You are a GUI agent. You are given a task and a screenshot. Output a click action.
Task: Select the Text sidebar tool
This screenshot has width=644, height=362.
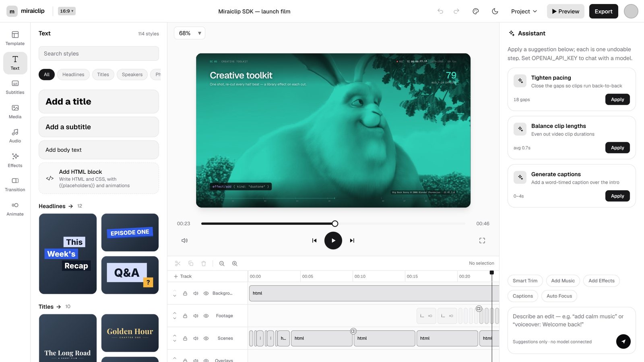point(15,63)
